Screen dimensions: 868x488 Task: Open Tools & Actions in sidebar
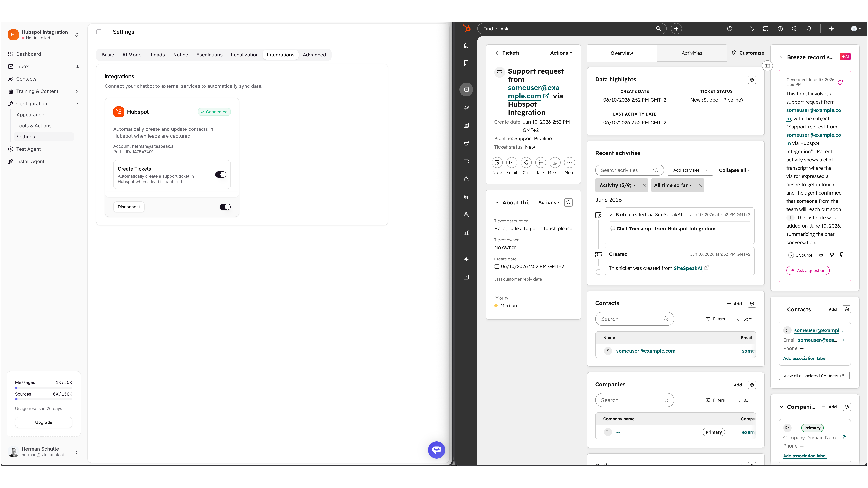pyautogui.click(x=34, y=126)
